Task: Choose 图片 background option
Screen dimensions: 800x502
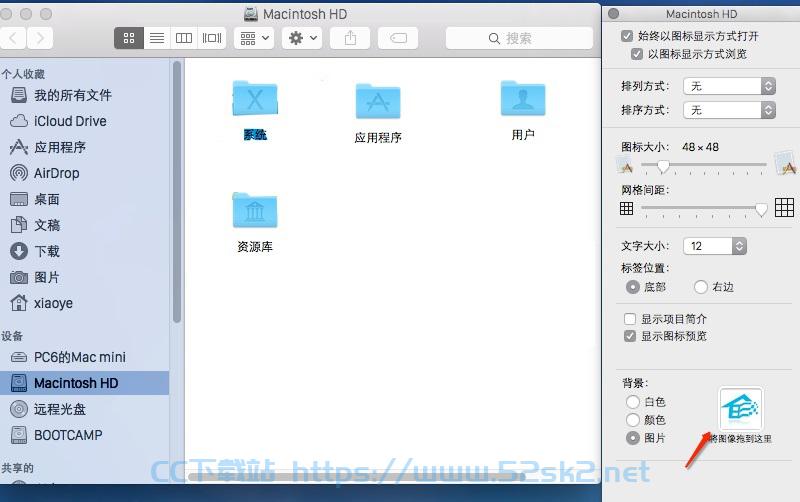Action: [x=633, y=438]
